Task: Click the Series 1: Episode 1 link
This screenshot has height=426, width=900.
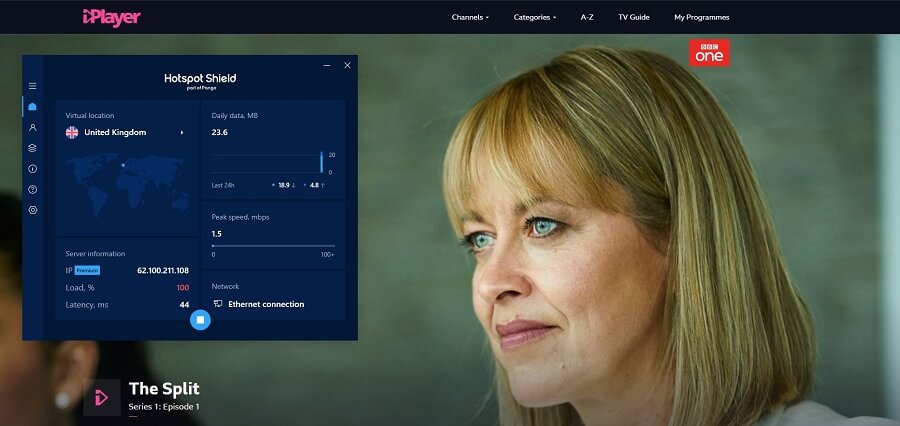Action: click(164, 406)
